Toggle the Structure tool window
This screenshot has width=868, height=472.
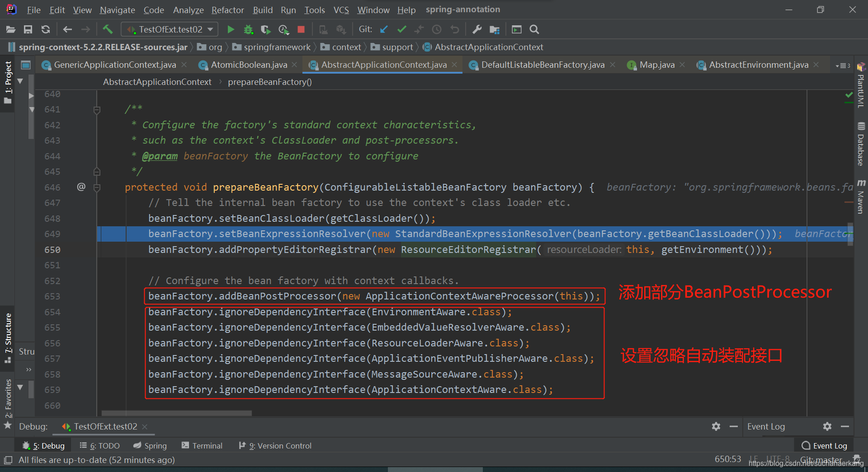8,338
